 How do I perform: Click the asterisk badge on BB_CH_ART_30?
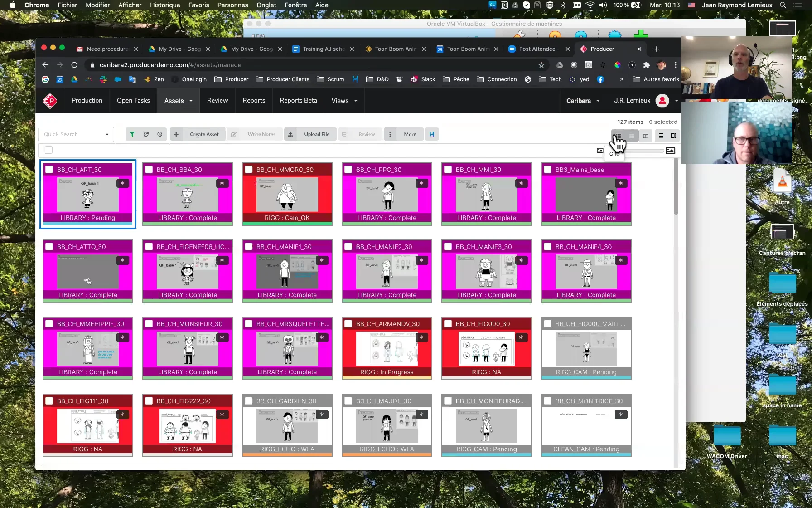click(122, 183)
